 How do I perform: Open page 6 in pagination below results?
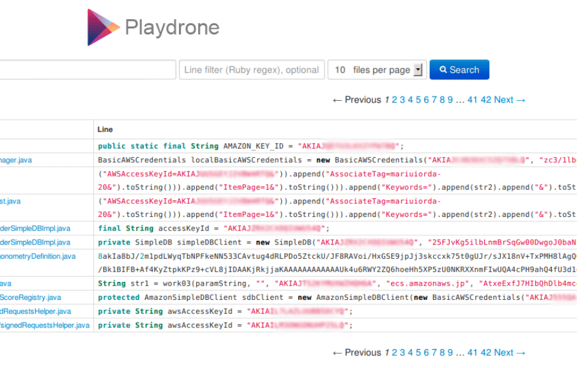[x=426, y=353]
